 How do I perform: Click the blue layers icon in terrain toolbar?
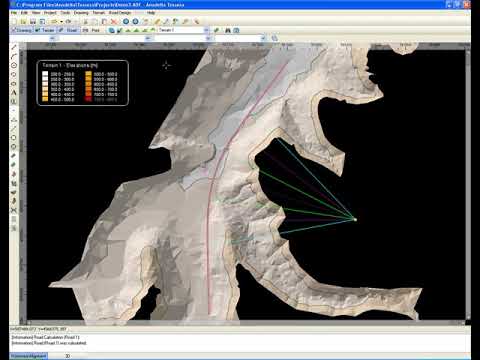[x=111, y=30]
